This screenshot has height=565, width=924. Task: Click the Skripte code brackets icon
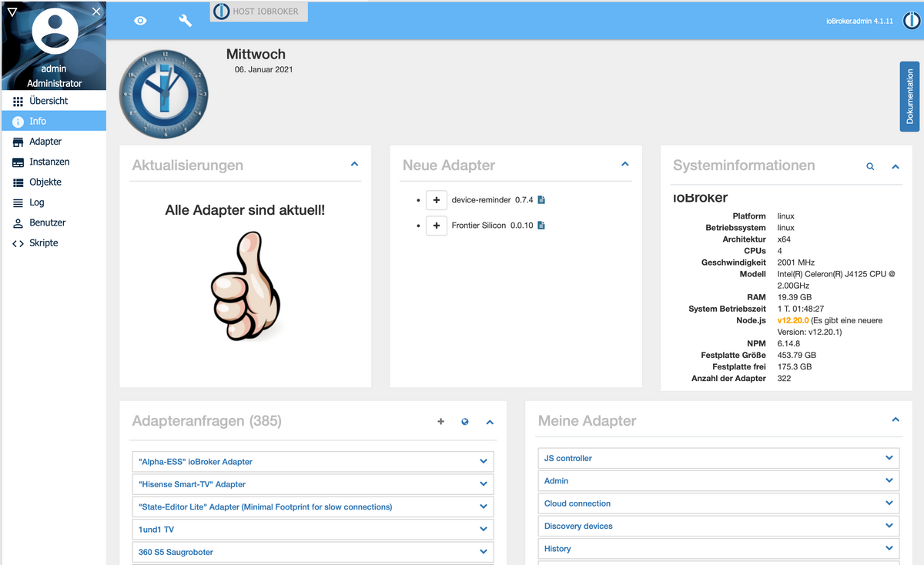[x=18, y=243]
